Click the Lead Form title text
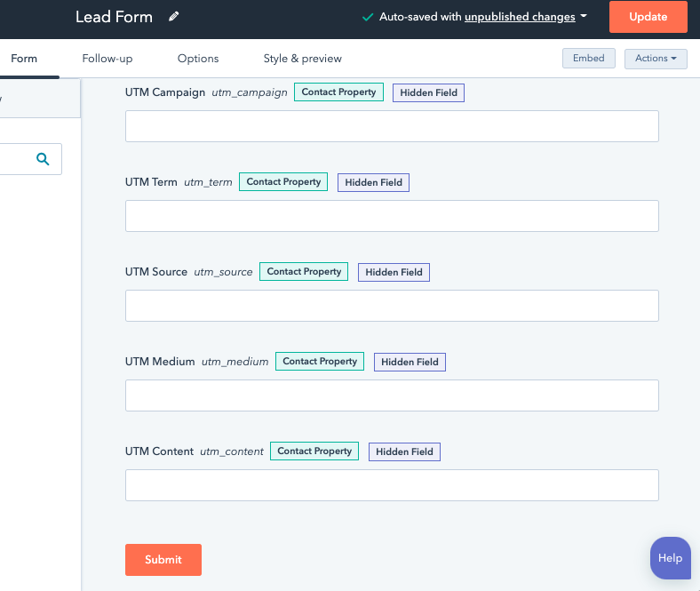 [114, 17]
